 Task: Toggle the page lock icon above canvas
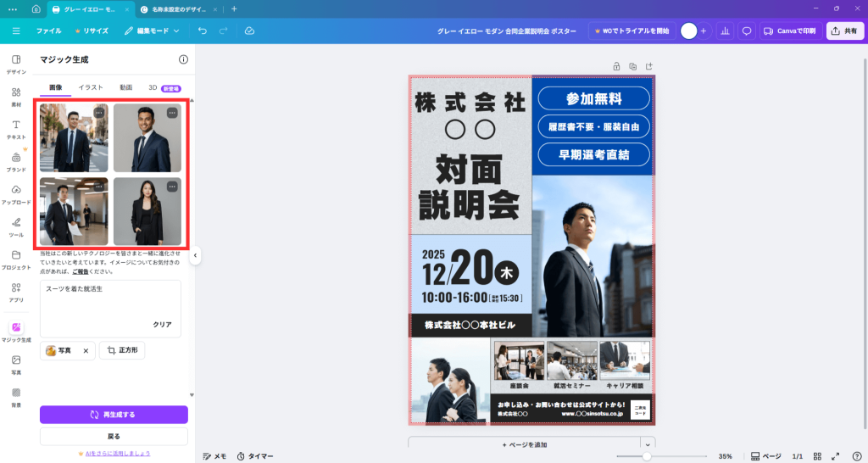[616, 66]
